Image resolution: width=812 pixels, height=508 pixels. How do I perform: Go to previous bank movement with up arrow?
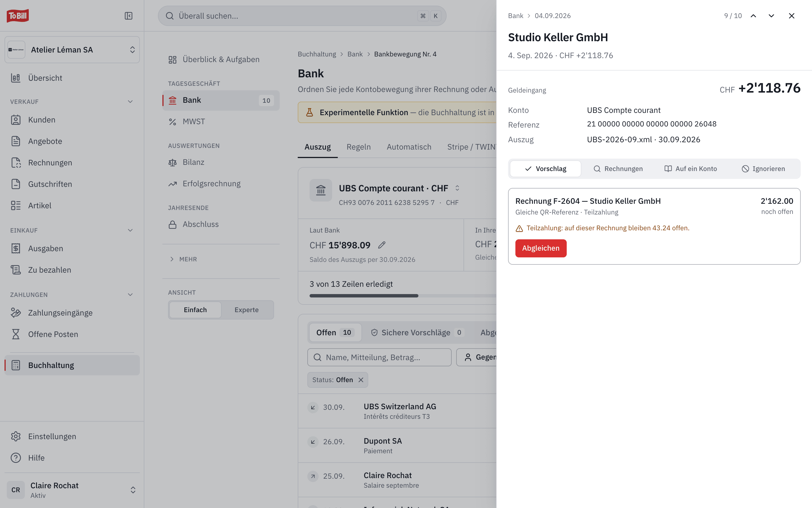pos(753,16)
